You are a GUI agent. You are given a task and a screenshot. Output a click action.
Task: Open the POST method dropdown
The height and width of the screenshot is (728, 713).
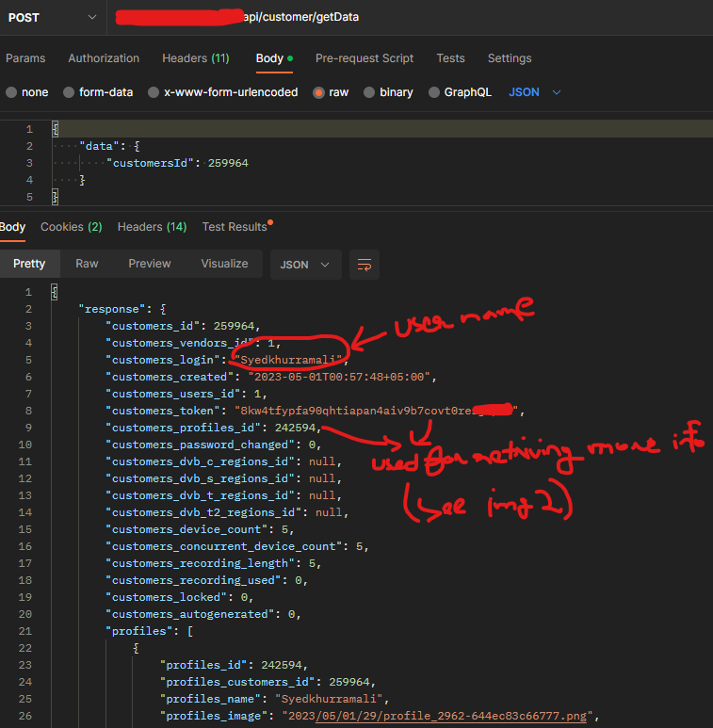pos(53,17)
